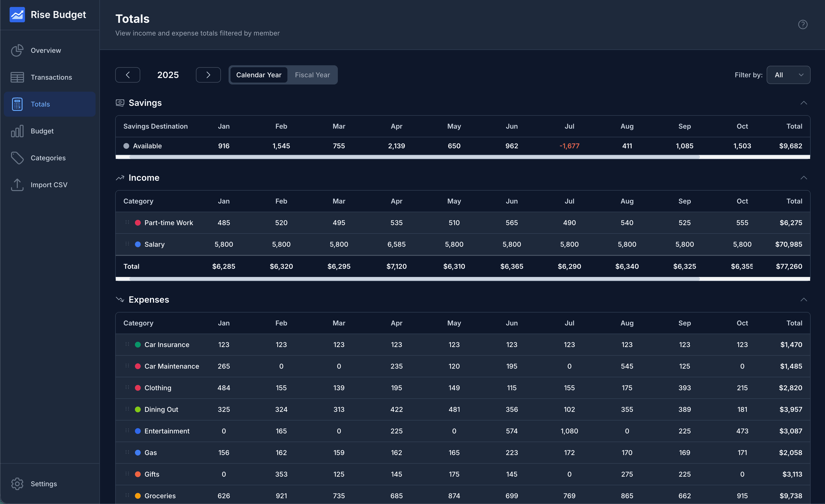Click the Transactions table icon
The width and height of the screenshot is (825, 504).
(x=17, y=77)
